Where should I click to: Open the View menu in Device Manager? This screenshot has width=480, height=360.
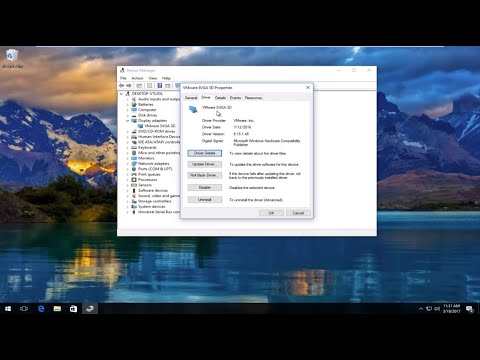tap(153, 78)
